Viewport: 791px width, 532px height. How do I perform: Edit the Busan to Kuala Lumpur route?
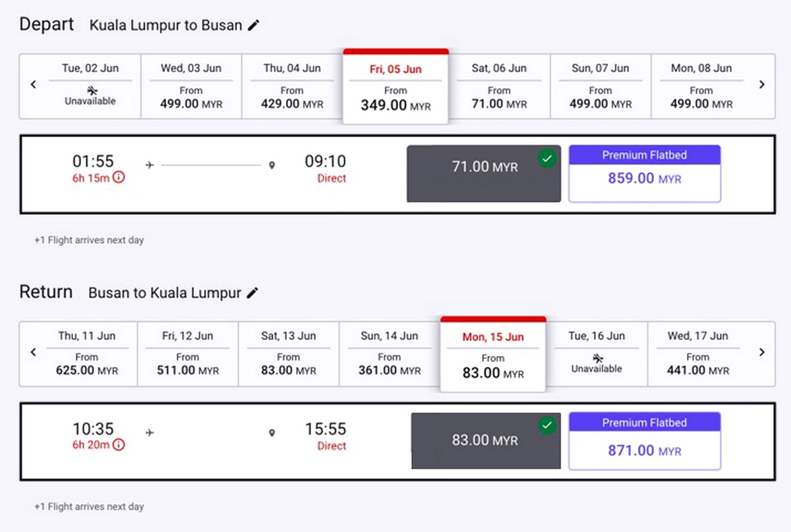coord(252,293)
